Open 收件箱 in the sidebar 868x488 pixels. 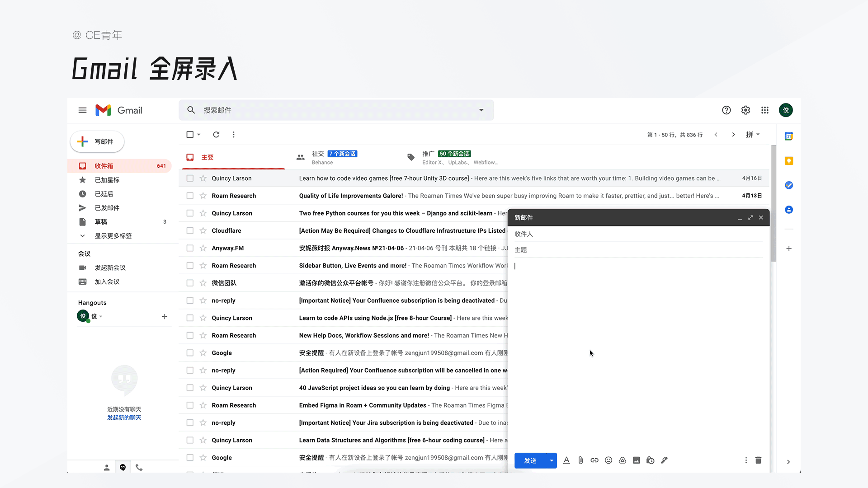click(x=119, y=166)
